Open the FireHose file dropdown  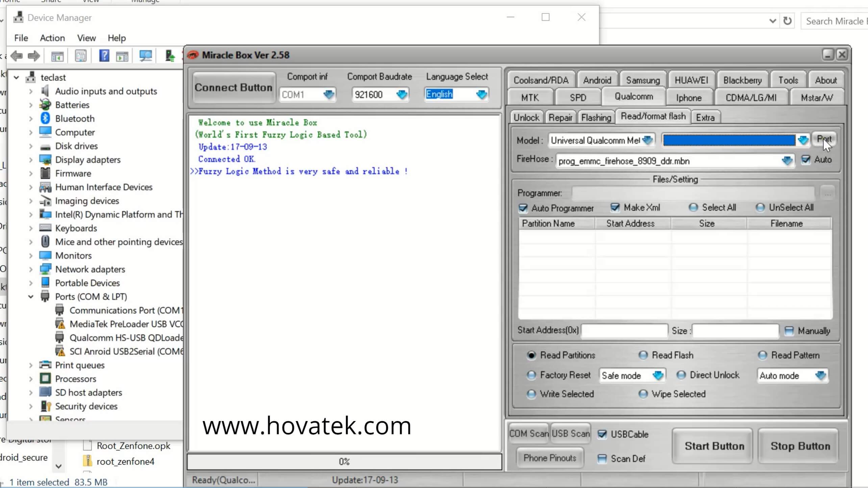pyautogui.click(x=787, y=161)
